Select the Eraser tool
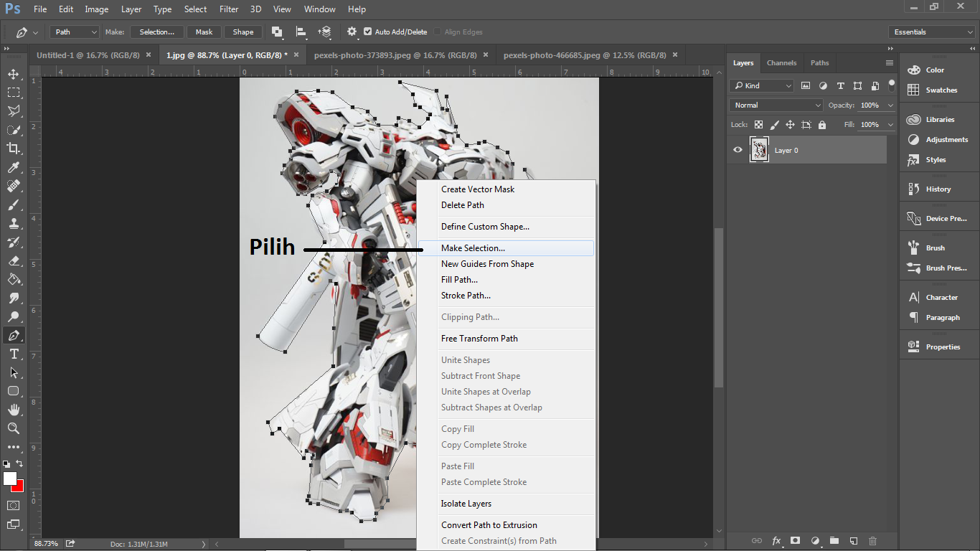The image size is (980, 551). point(14,260)
